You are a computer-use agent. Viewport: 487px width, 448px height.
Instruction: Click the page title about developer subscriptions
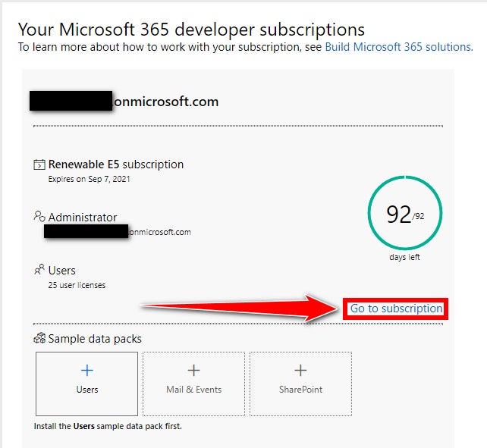[191, 30]
